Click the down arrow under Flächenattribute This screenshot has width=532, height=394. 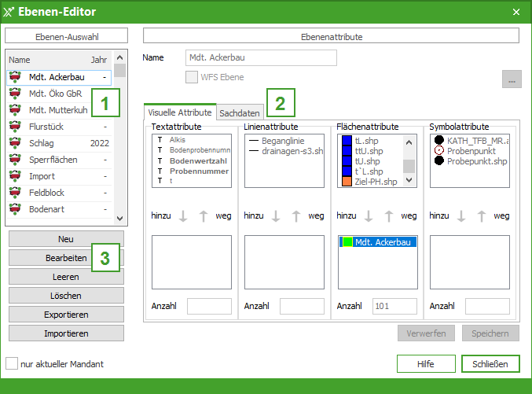369,216
